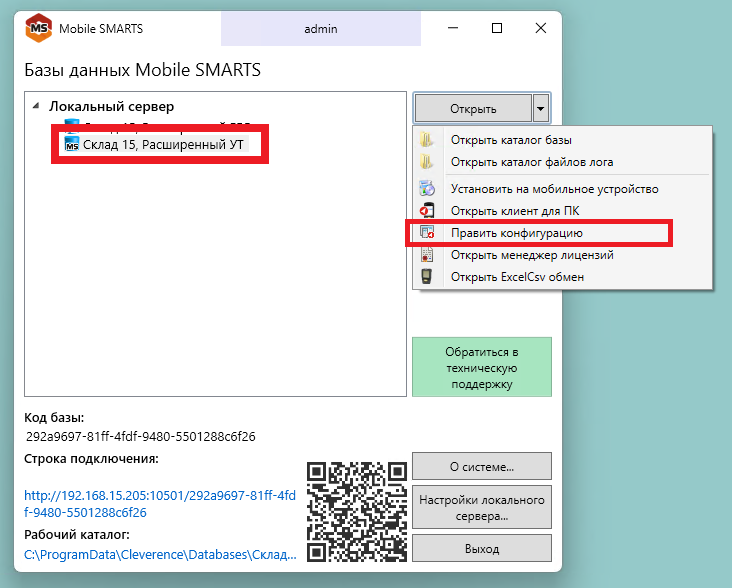
Task: Click folder icon beside Открыть каталог базы
Action: click(x=427, y=140)
